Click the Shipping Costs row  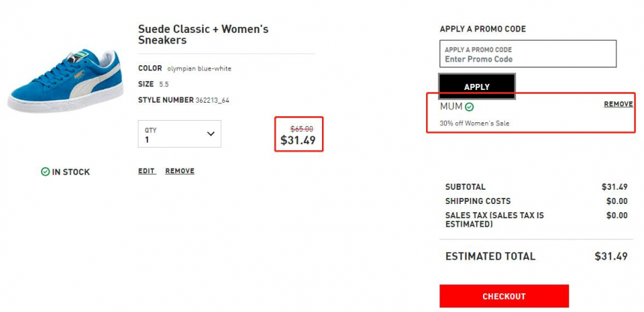click(x=536, y=201)
